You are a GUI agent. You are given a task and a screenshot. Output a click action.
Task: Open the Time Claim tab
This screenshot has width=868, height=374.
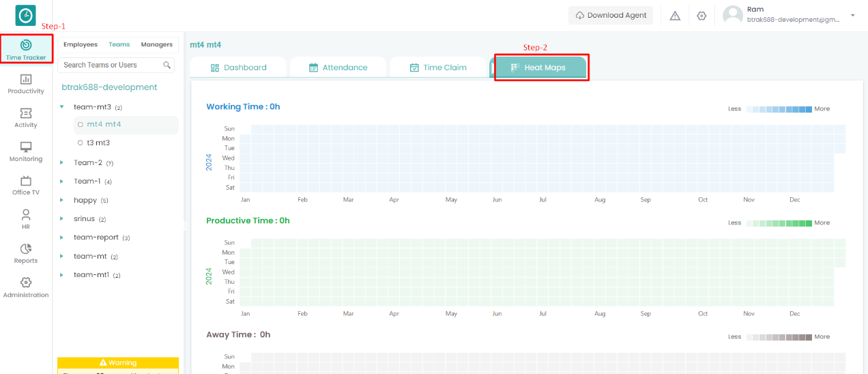(x=438, y=68)
